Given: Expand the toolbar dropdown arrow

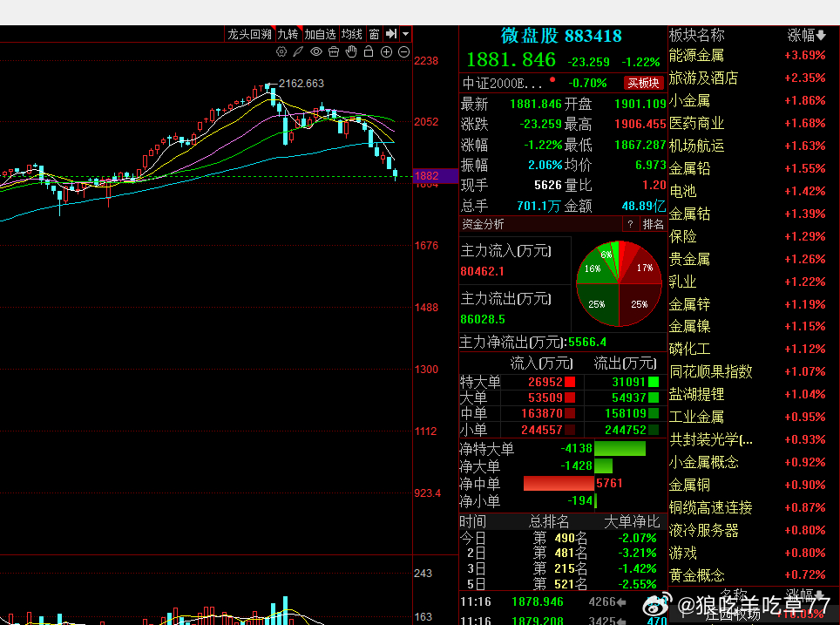Looking at the screenshot, I should [405, 34].
